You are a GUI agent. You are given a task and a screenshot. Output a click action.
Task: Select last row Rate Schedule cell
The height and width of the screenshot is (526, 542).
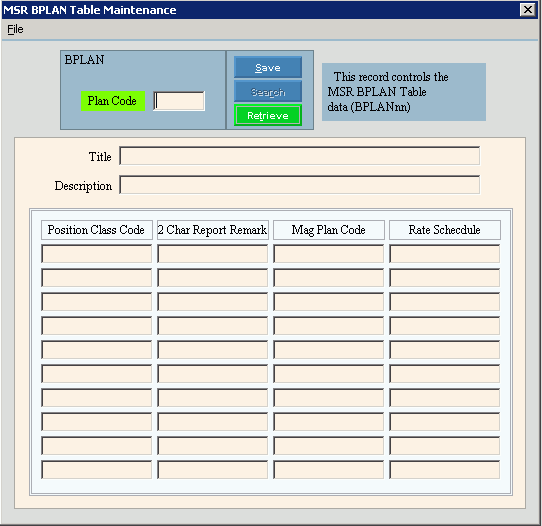coord(445,470)
